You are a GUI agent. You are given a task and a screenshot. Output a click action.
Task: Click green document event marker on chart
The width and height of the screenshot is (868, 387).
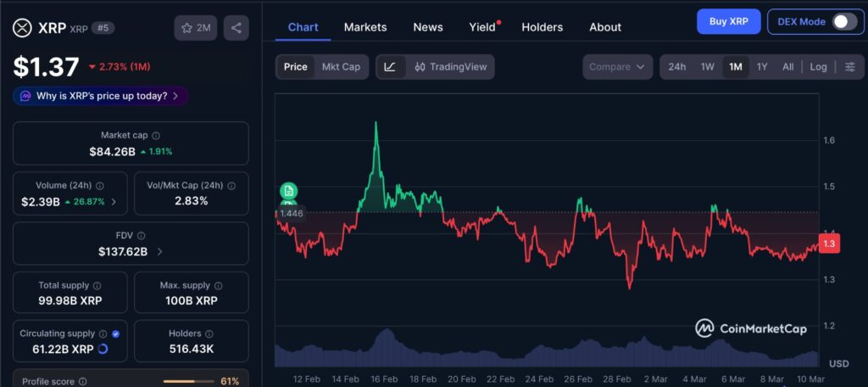tap(288, 191)
